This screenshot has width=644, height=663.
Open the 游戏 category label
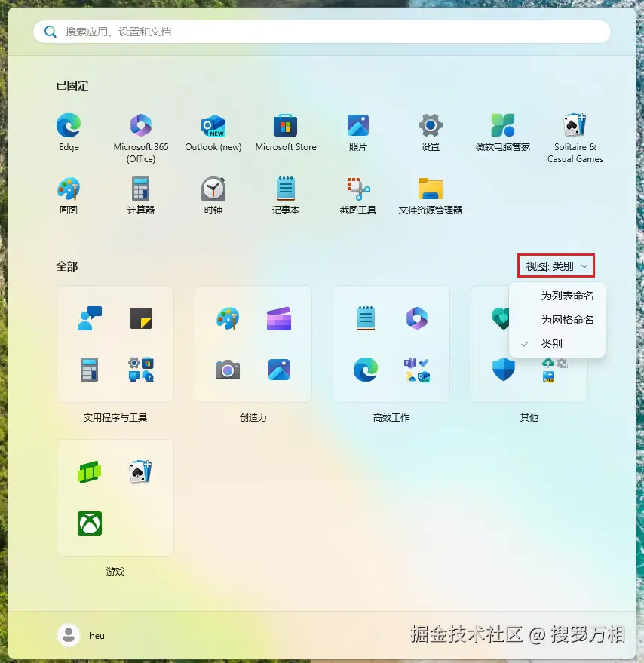coord(115,571)
